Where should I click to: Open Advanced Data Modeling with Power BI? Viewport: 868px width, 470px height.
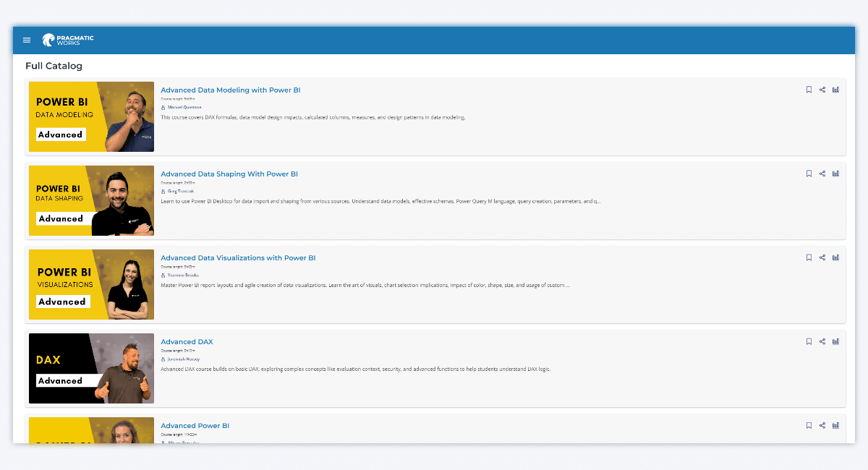click(231, 90)
